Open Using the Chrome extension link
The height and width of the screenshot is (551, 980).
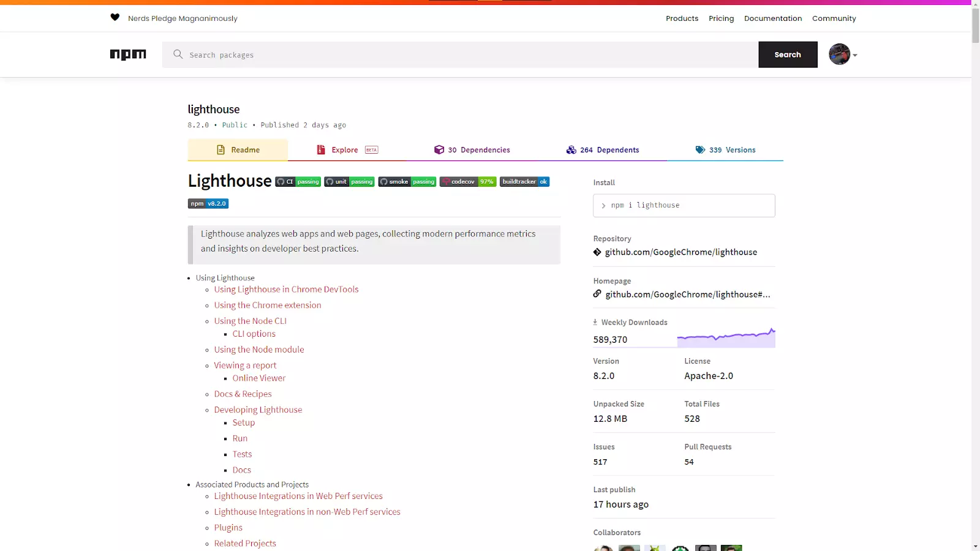(268, 305)
